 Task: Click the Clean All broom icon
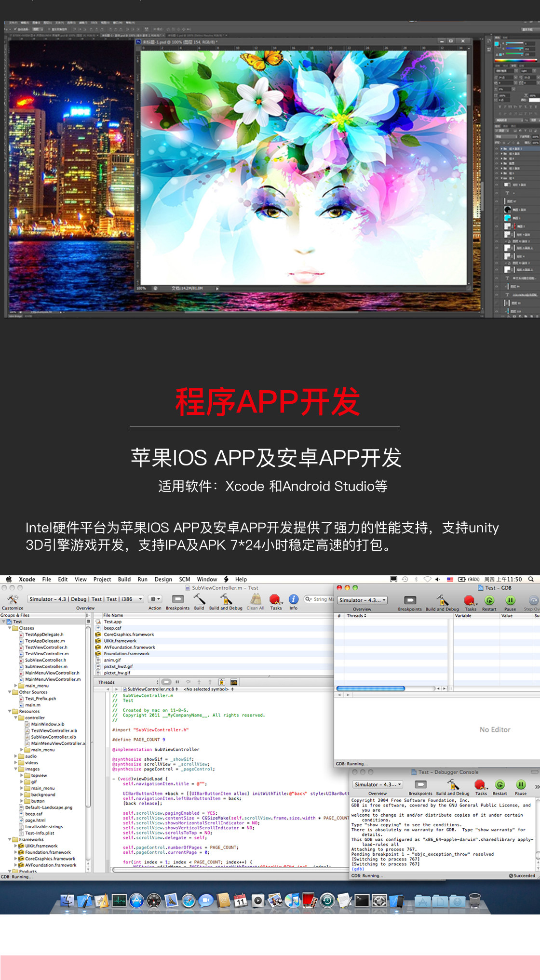(x=256, y=599)
